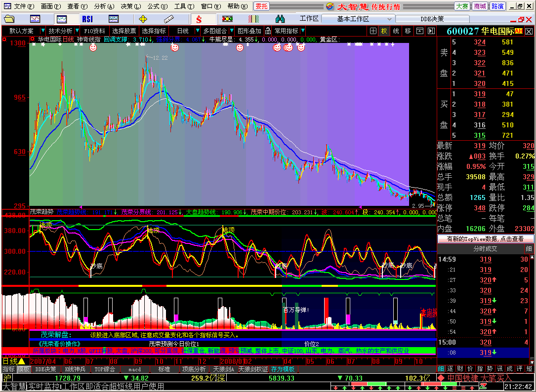Click the grid-plus window layout icon
Screen dimensions: 536x392
(x=373, y=31)
